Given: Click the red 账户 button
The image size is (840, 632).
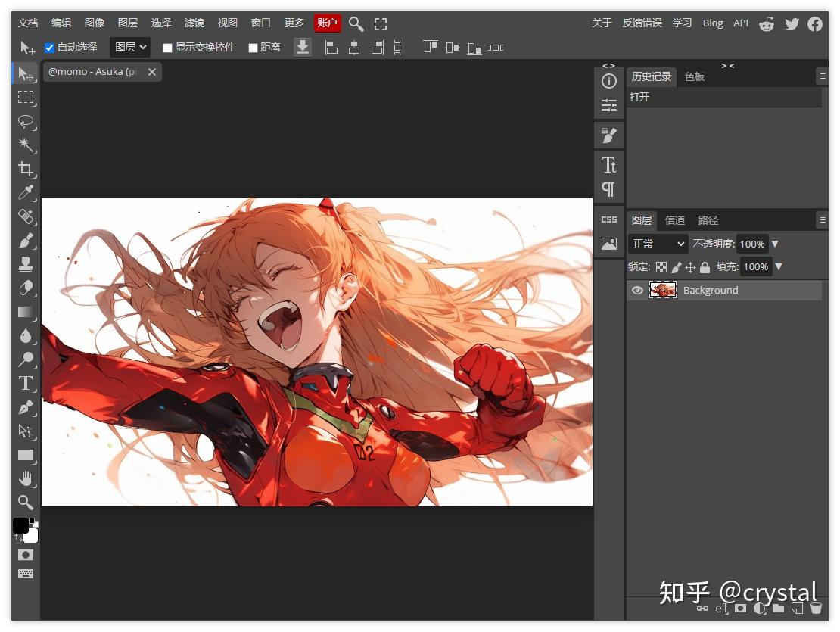Looking at the screenshot, I should (328, 23).
